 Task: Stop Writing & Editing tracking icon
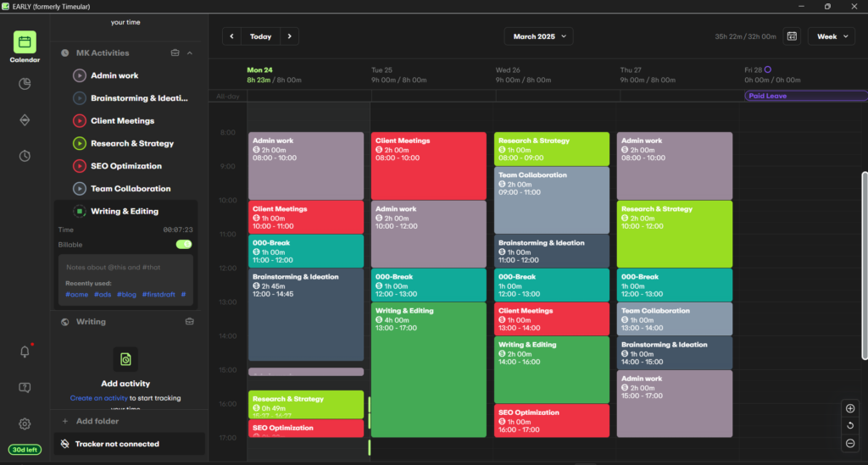tap(79, 211)
